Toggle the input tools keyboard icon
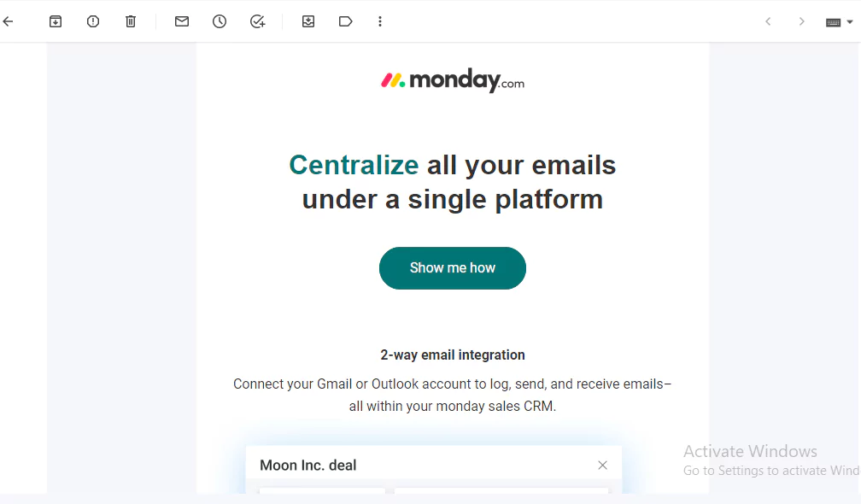 tap(833, 22)
